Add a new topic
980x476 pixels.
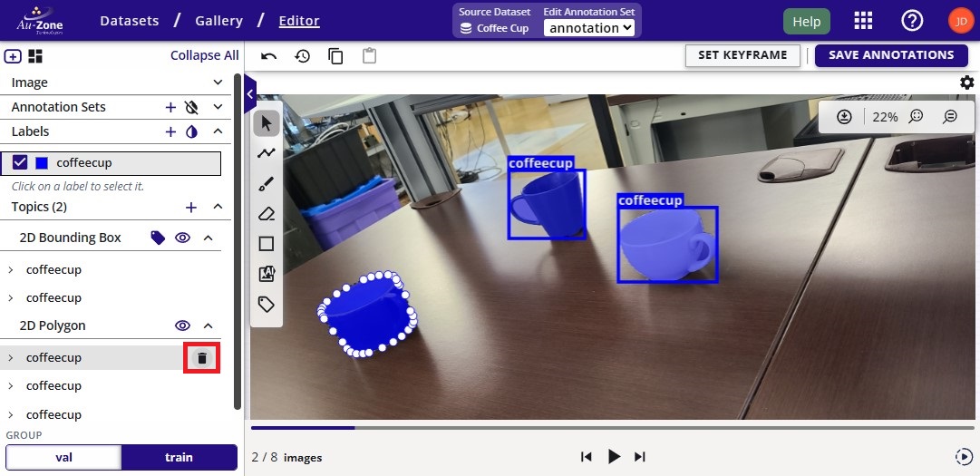[191, 207]
